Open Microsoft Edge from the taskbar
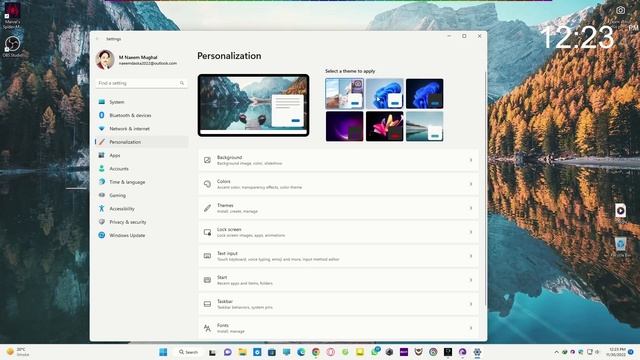640x360 pixels. tap(301, 352)
